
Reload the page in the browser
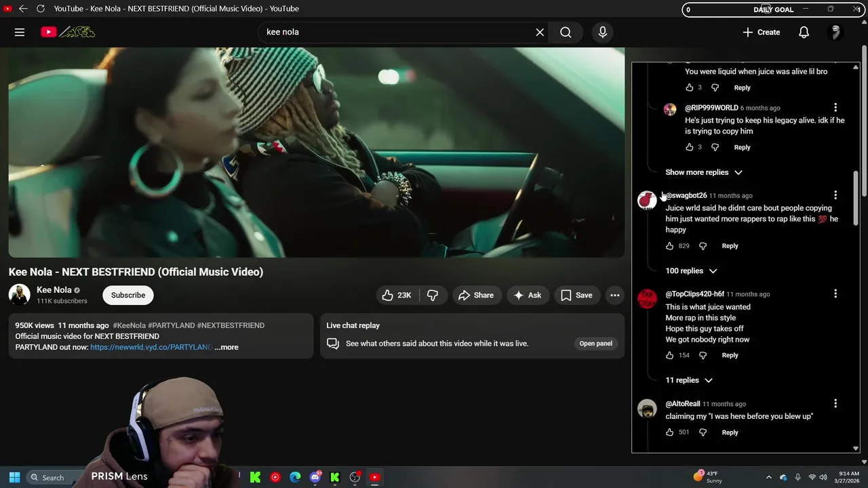pos(41,8)
